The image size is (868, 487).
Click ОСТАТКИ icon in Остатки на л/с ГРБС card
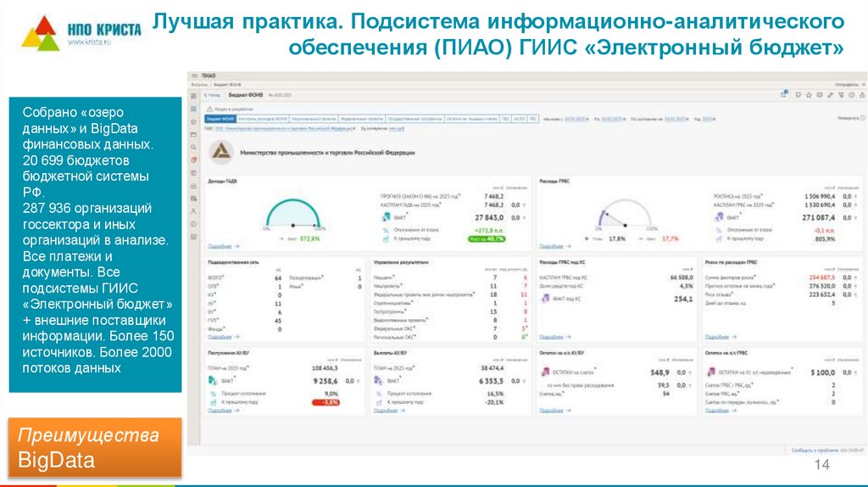tap(711, 372)
